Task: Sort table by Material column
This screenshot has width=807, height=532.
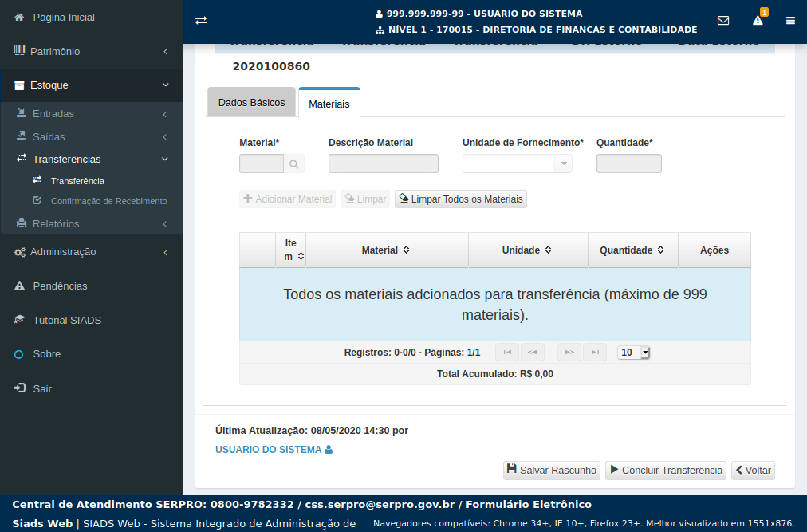Action: (387, 250)
